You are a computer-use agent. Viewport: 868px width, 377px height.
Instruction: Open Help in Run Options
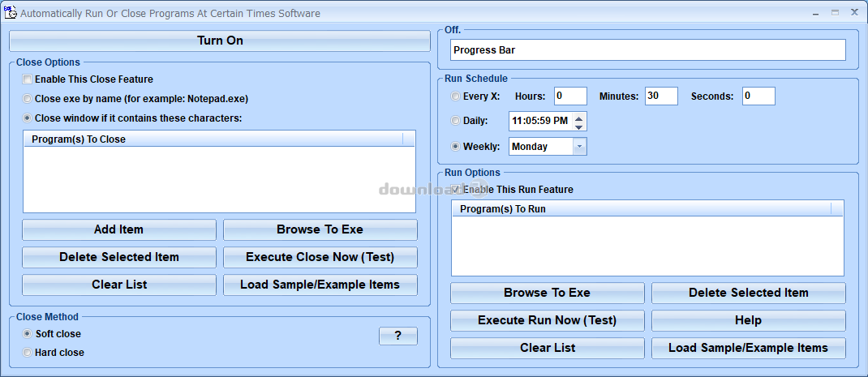[749, 320]
